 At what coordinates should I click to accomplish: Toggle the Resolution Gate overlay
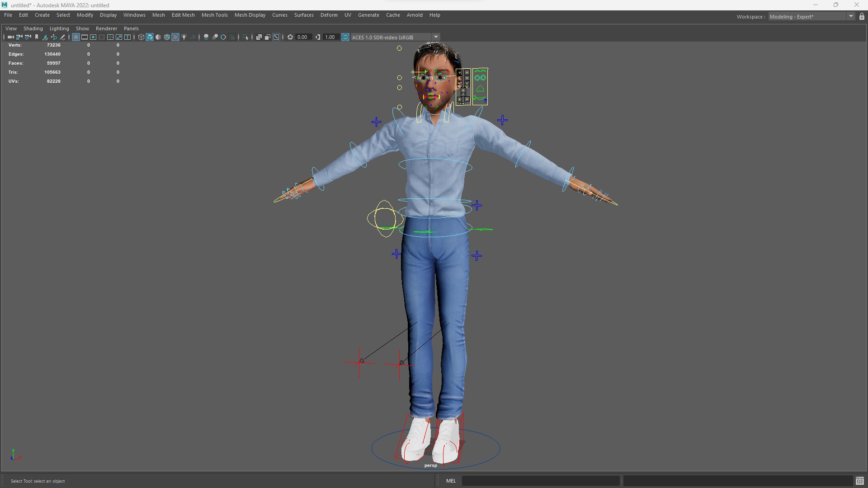point(93,37)
